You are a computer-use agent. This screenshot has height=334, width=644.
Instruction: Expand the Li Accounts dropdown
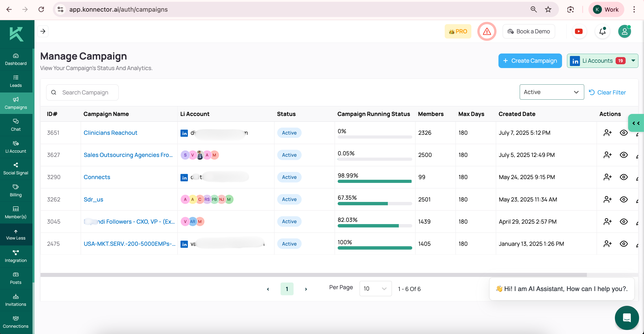coord(633,60)
